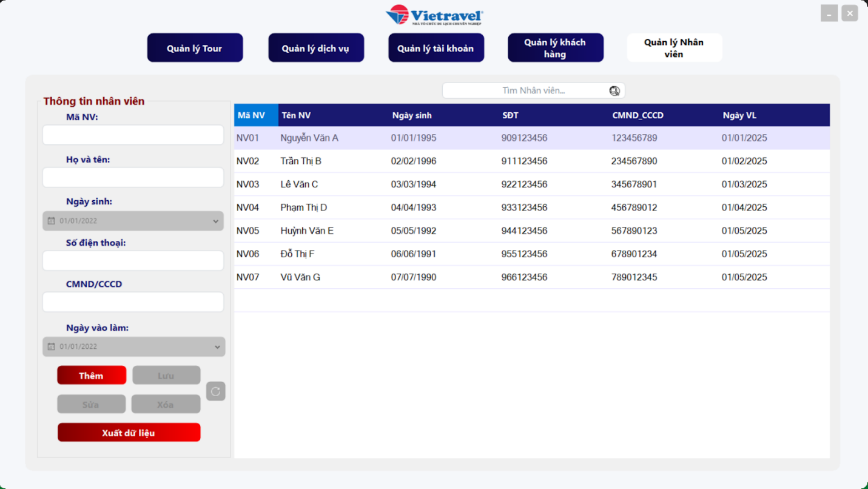Click the NV05 code cell
The width and height of the screenshot is (868, 489).
click(x=247, y=231)
